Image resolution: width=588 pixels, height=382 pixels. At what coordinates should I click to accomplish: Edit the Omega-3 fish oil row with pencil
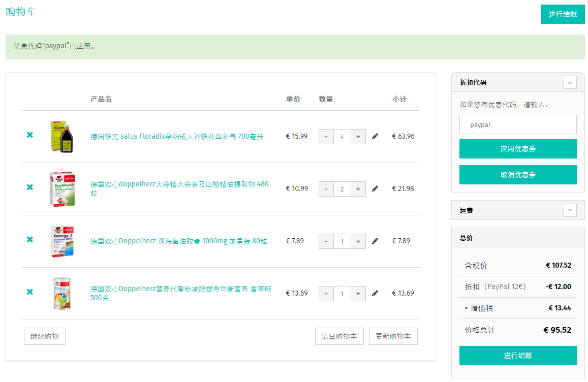coord(375,241)
